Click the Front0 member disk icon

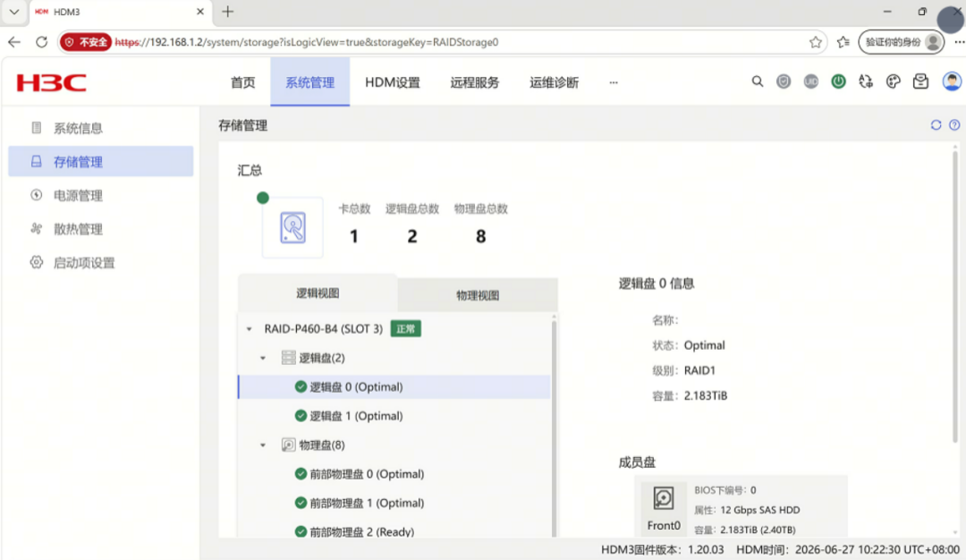(664, 497)
